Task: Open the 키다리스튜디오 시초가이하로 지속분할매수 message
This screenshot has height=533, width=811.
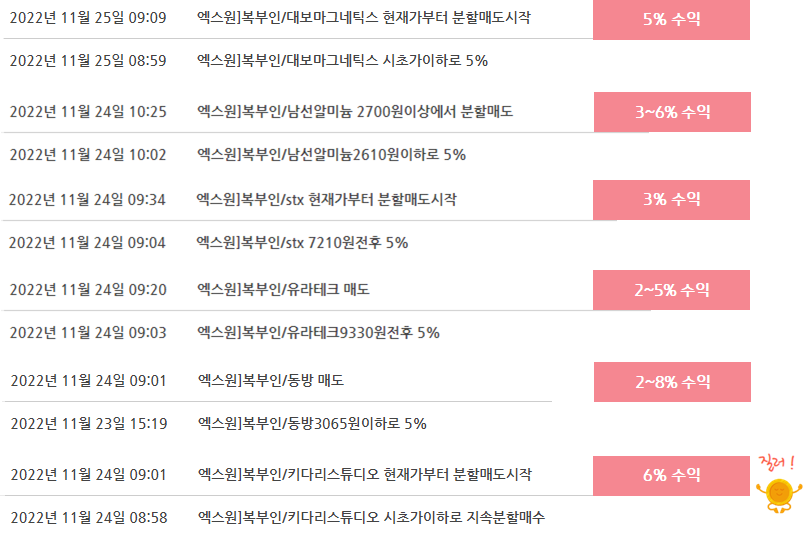Action: tap(371, 517)
